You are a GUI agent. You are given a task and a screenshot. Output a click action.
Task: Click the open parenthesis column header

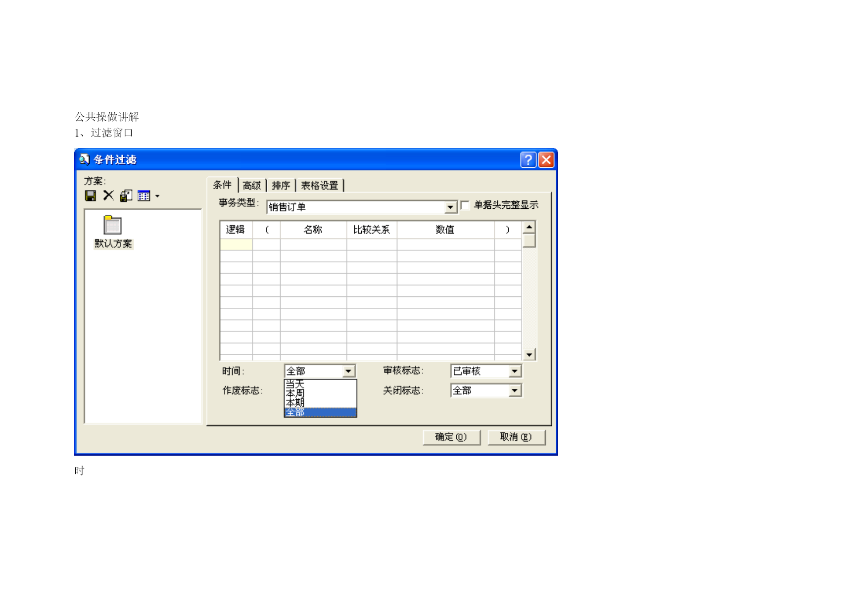pyautogui.click(x=267, y=230)
